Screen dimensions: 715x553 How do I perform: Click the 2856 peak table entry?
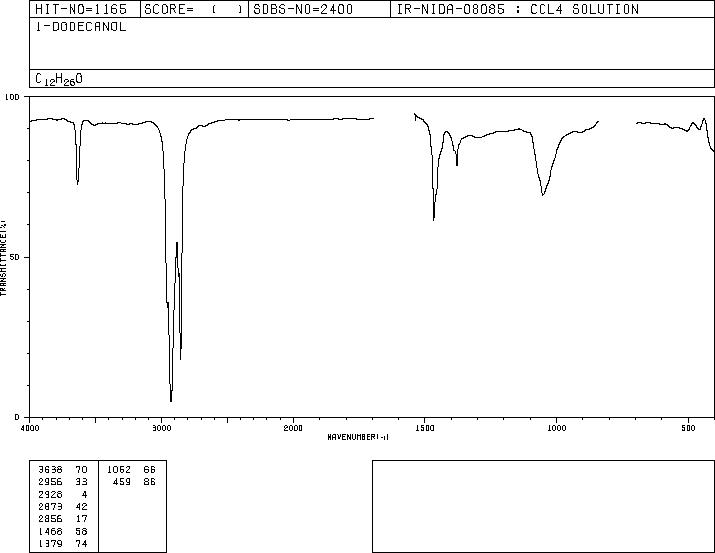click(63, 519)
